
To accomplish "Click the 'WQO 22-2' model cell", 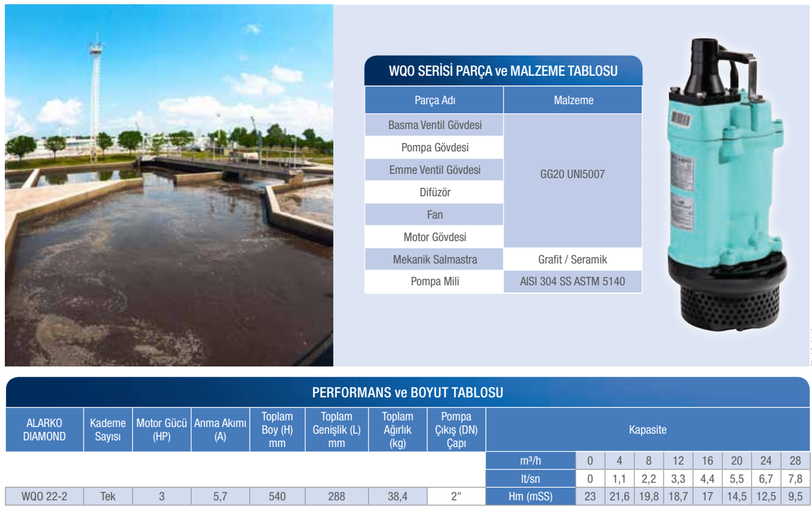I will point(45,496).
